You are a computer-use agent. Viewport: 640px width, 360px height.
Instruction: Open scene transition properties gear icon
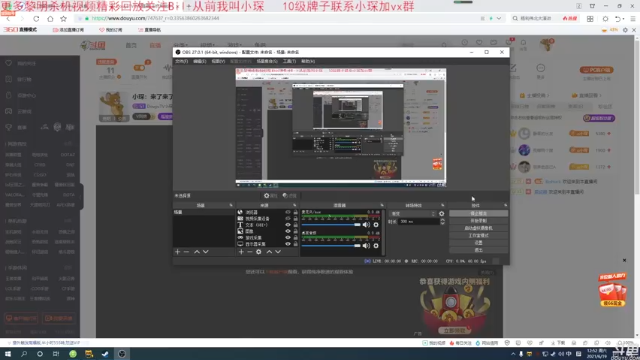(x=442, y=213)
